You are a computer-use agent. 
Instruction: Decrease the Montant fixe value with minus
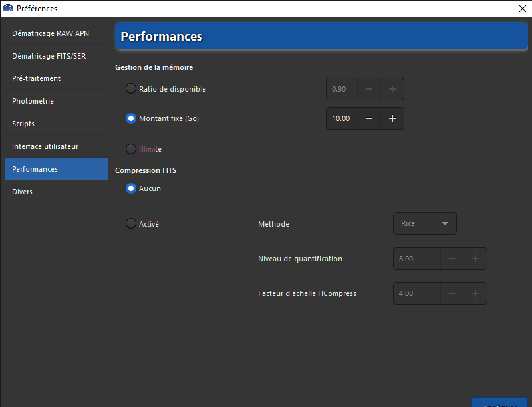pyautogui.click(x=369, y=118)
